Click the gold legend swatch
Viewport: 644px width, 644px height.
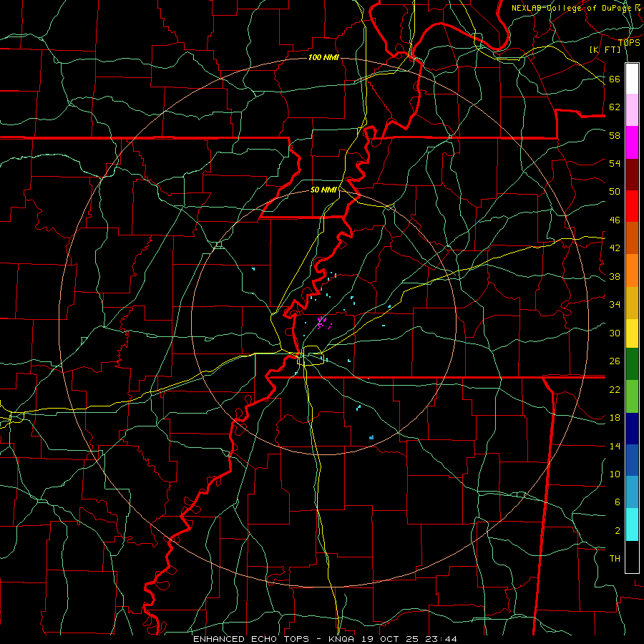(x=632, y=303)
